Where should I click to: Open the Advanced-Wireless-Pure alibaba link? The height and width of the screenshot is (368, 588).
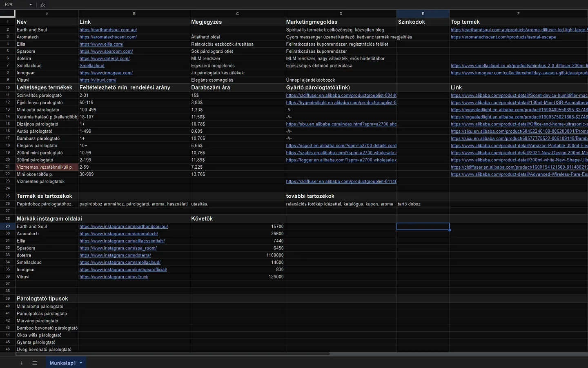point(519,174)
